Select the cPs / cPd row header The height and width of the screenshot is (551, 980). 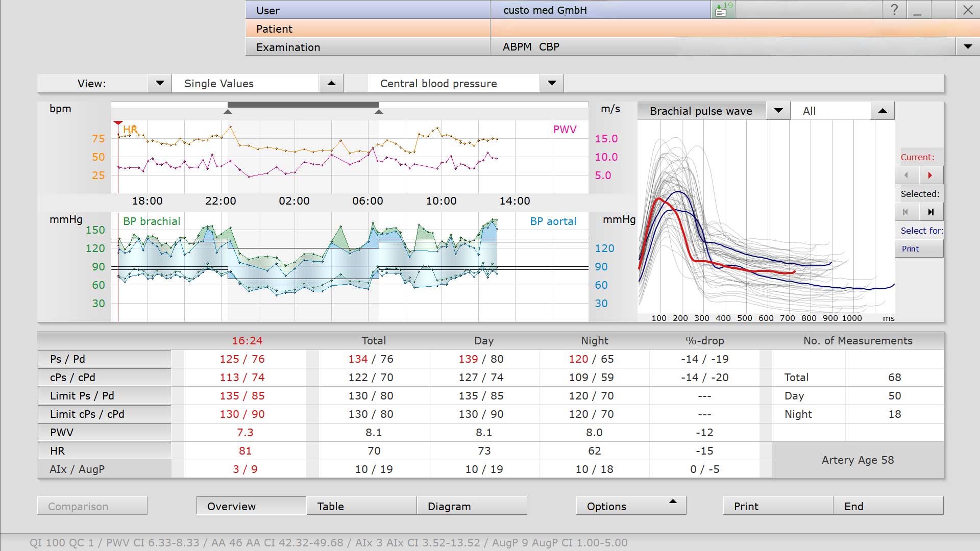[104, 377]
